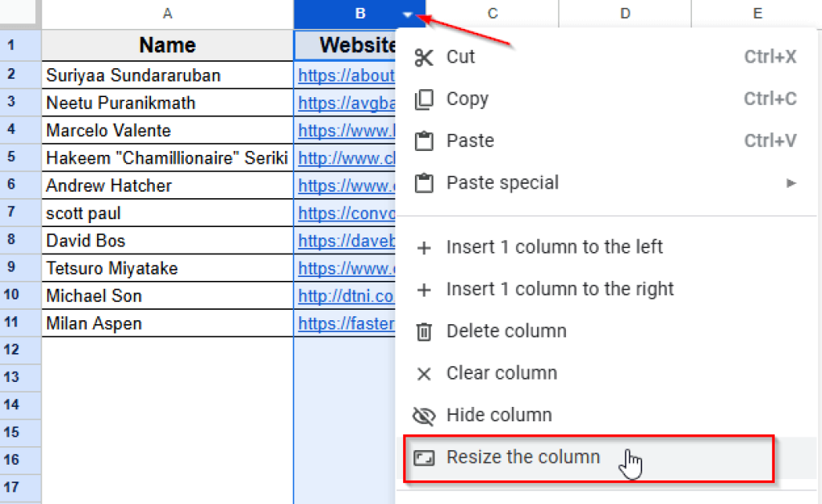The width and height of the screenshot is (822, 504).
Task: Select the Resize column icon
Action: 424,456
